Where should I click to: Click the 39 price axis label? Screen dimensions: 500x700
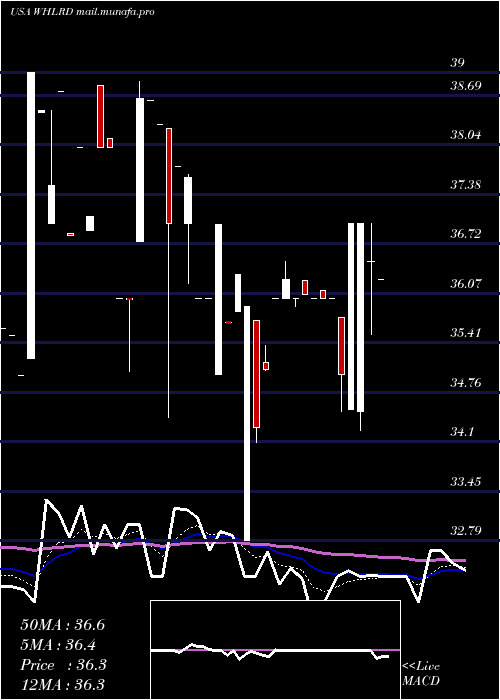tap(457, 62)
